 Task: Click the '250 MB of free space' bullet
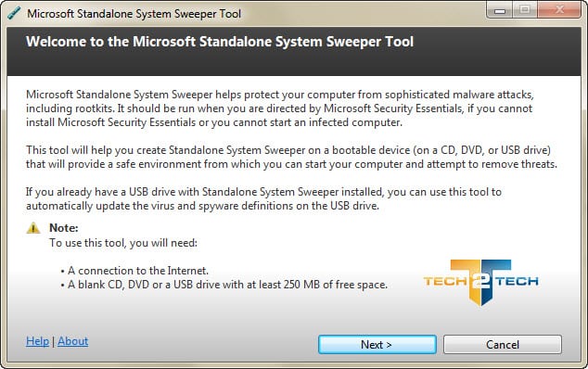[224, 285]
